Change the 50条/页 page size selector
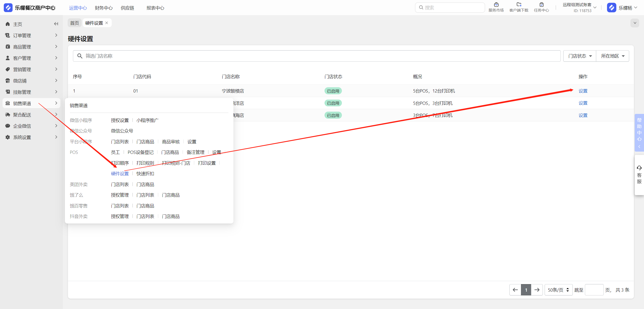Image resolution: width=644 pixels, height=309 pixels. [x=558, y=290]
